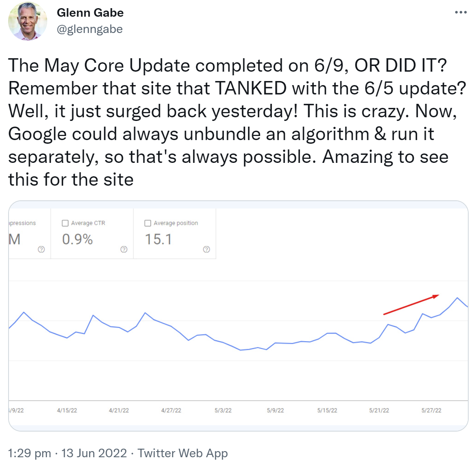This screenshot has width=476, height=467.
Task: Click the Glenn Gabe display name
Action: click(90, 13)
